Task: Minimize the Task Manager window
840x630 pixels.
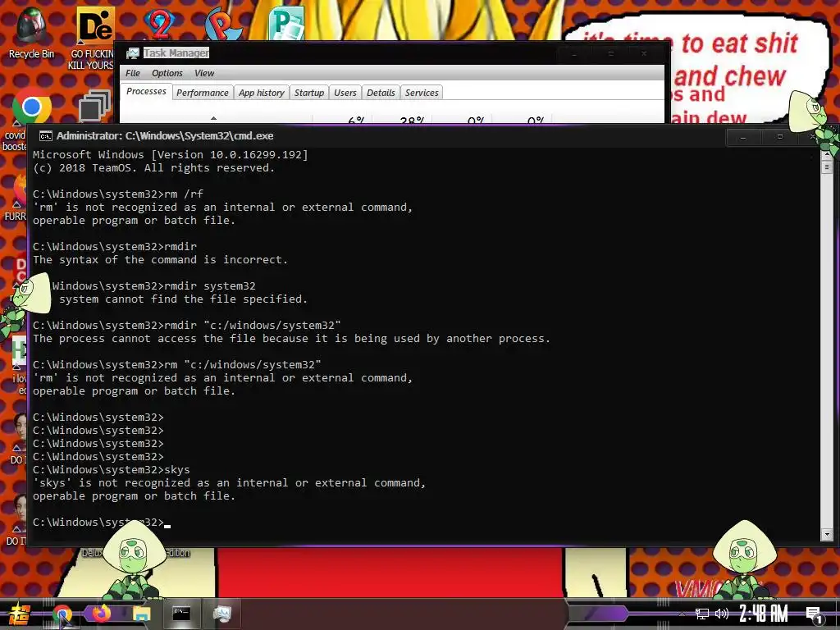Action: pyautogui.click(x=573, y=54)
